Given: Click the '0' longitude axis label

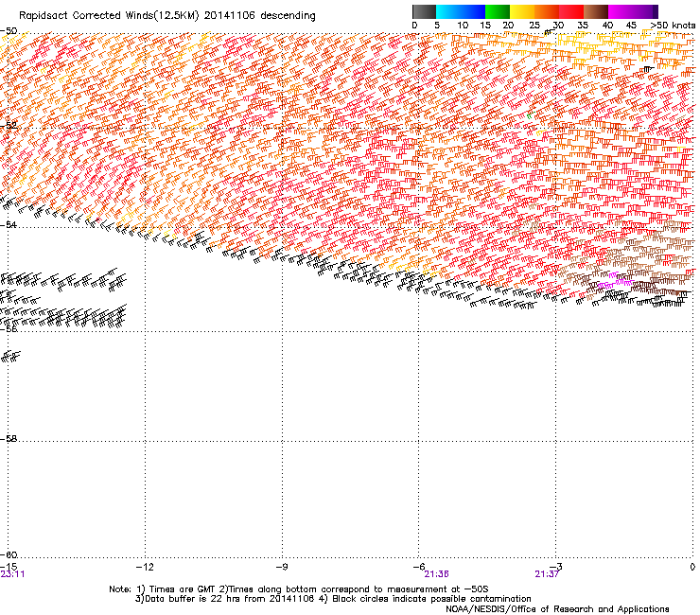Looking at the screenshot, I should click(x=692, y=567).
